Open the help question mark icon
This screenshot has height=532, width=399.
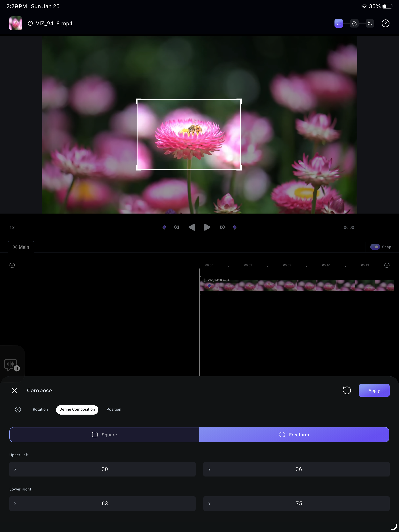[385, 23]
